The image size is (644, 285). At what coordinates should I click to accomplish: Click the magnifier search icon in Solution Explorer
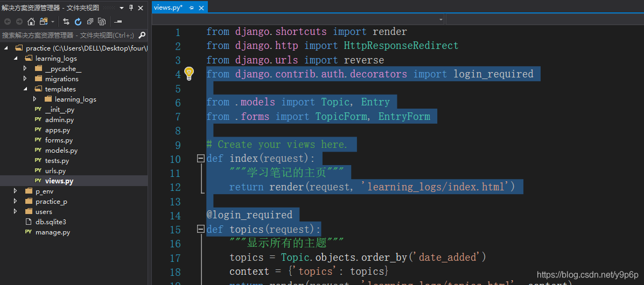point(142,35)
